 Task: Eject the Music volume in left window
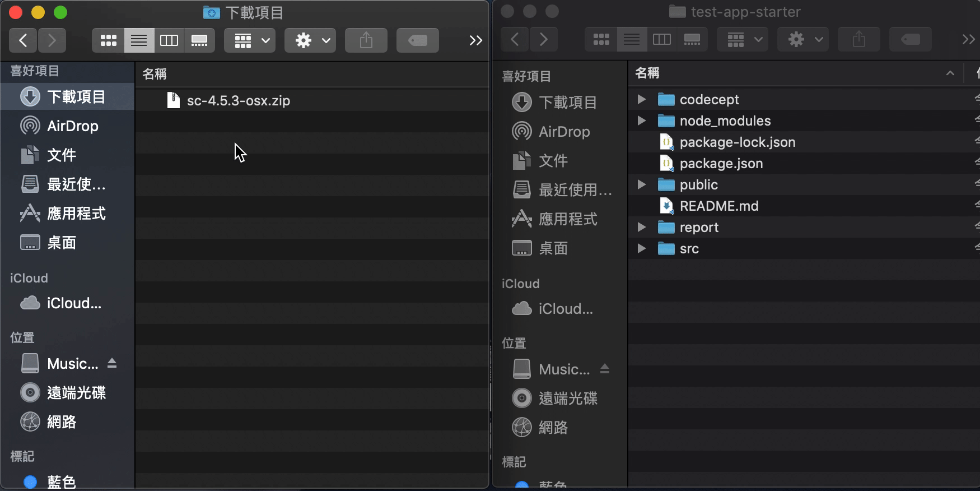(112, 363)
